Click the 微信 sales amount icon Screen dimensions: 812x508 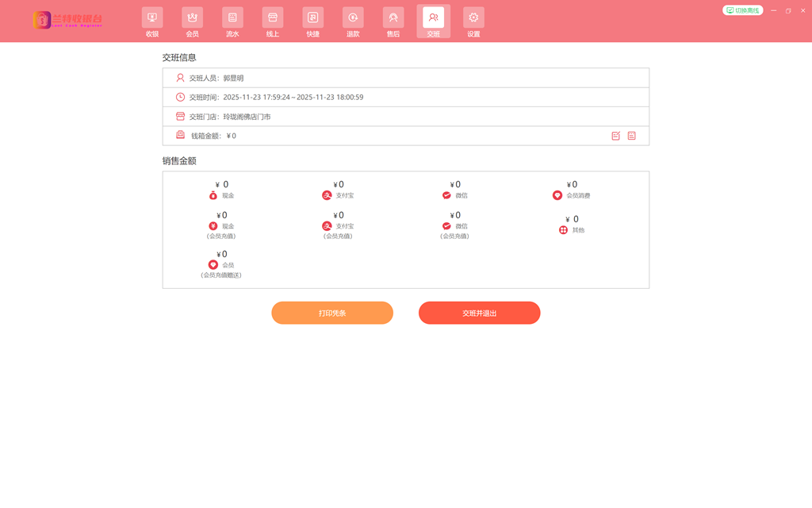click(x=446, y=195)
